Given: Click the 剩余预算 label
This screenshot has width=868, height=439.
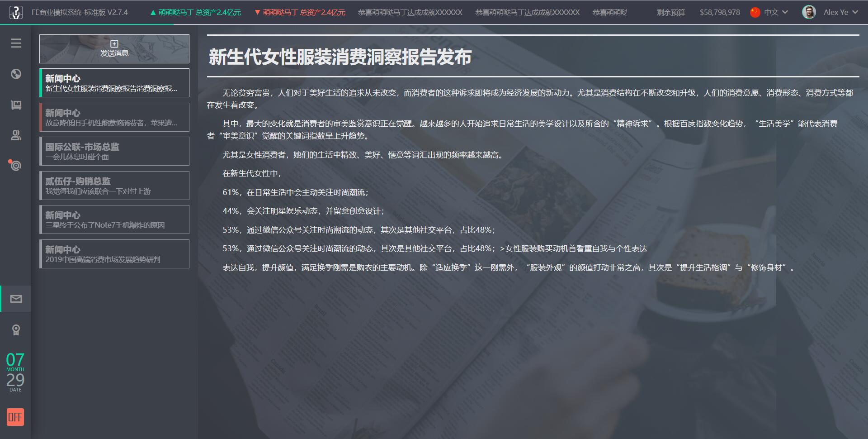Looking at the screenshot, I should pos(670,12).
